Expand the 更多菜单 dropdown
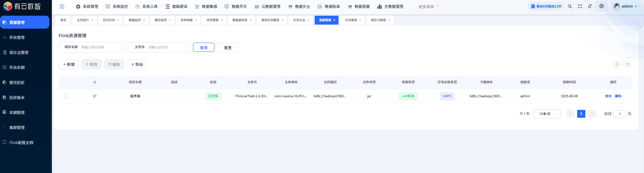This screenshot has width=644, height=173. coord(429,6)
